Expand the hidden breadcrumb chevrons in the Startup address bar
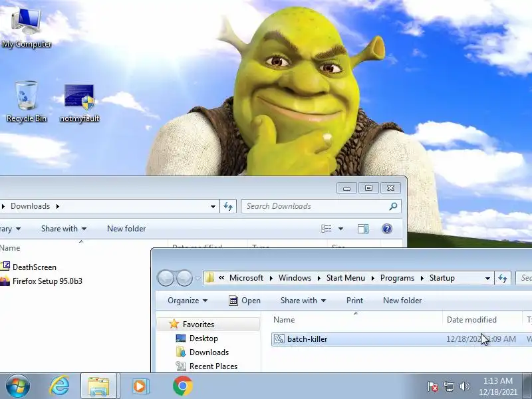Viewport: 532px width, 399px height. (x=221, y=278)
